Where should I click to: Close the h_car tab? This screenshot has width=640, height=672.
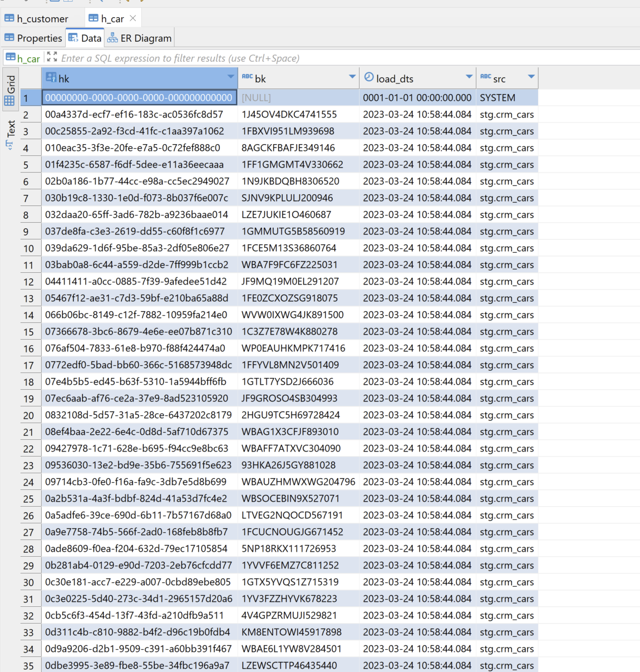click(x=133, y=18)
